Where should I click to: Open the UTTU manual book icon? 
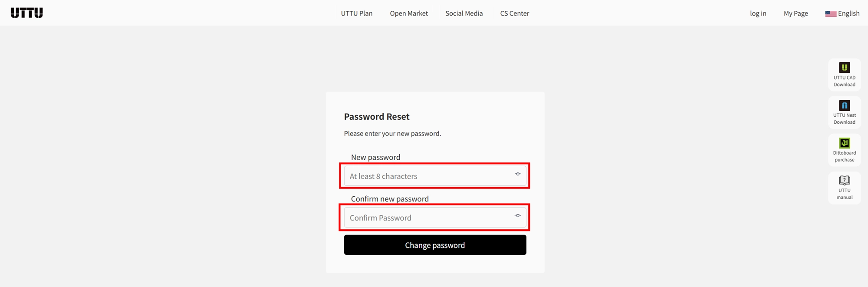845,180
